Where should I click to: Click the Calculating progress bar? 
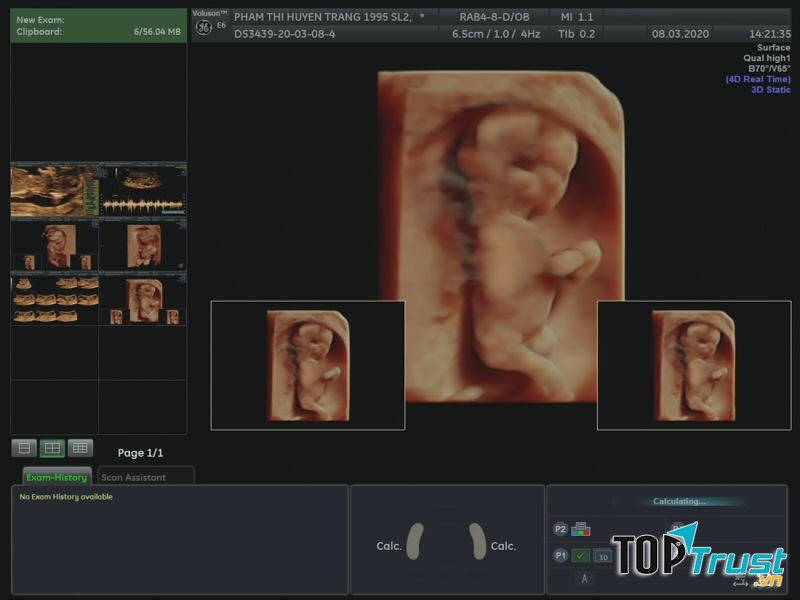tap(680, 502)
